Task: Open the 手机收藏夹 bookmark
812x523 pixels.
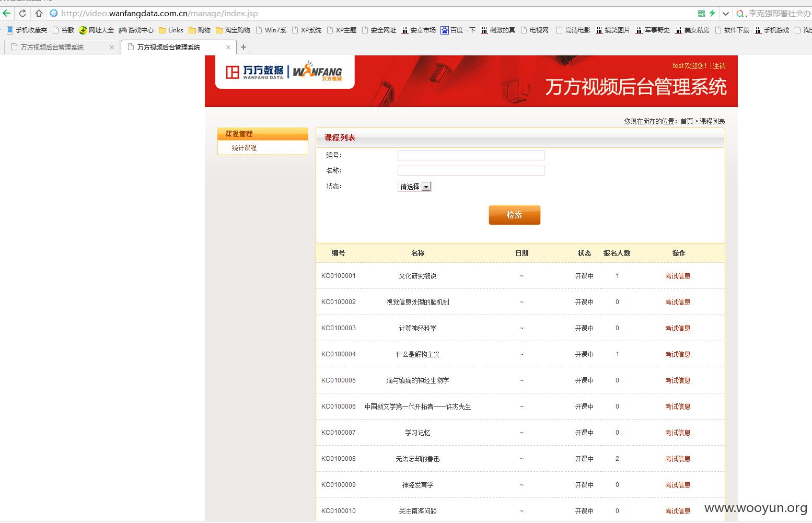Action: point(27,30)
